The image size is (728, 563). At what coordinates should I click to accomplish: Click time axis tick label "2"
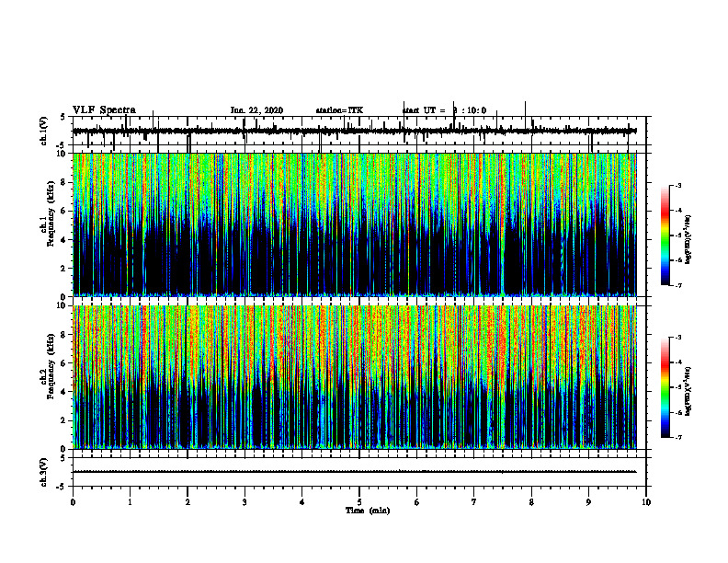(188, 502)
